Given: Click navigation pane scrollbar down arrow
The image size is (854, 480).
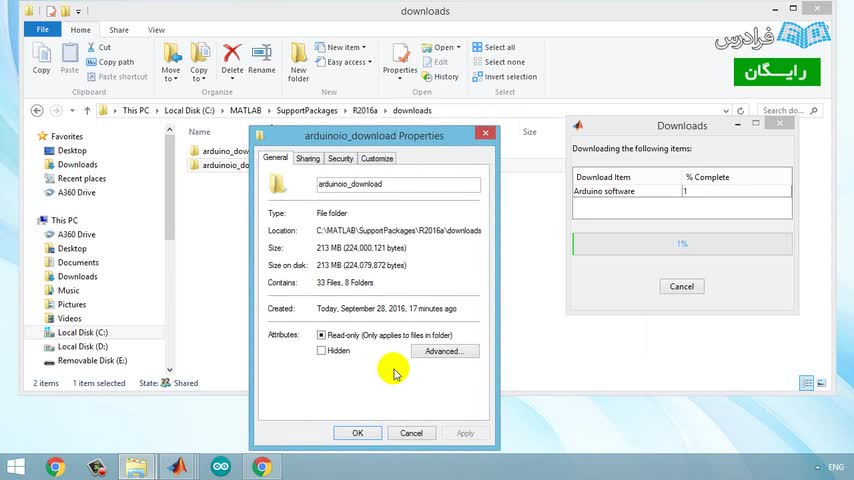Looking at the screenshot, I should click(x=169, y=370).
